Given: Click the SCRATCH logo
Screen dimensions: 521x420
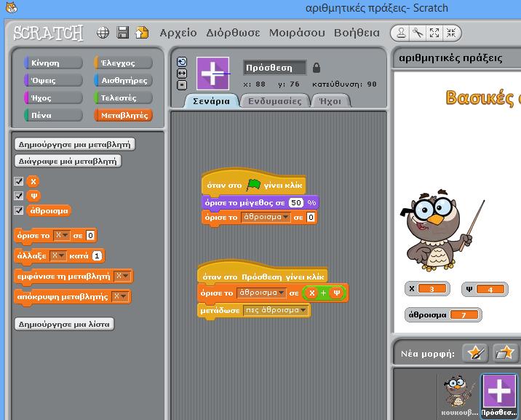Looking at the screenshot, I should (x=48, y=33).
